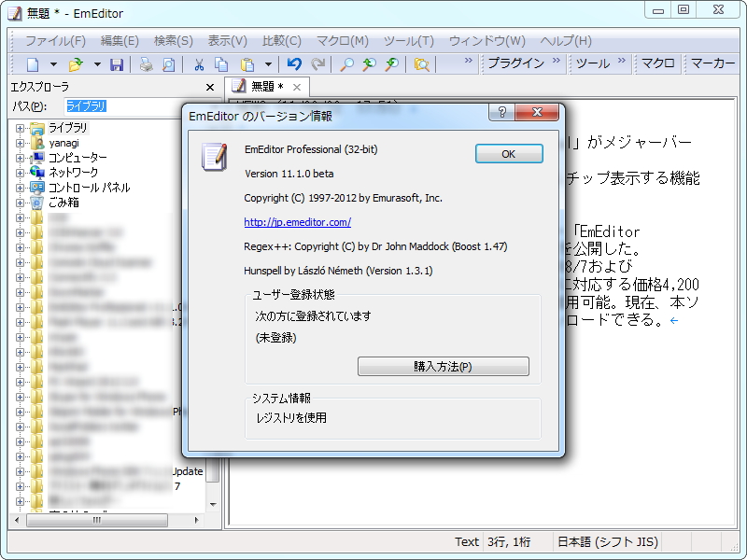Image resolution: width=747 pixels, height=560 pixels.
Task: Select the パス input field
Action: (112, 105)
